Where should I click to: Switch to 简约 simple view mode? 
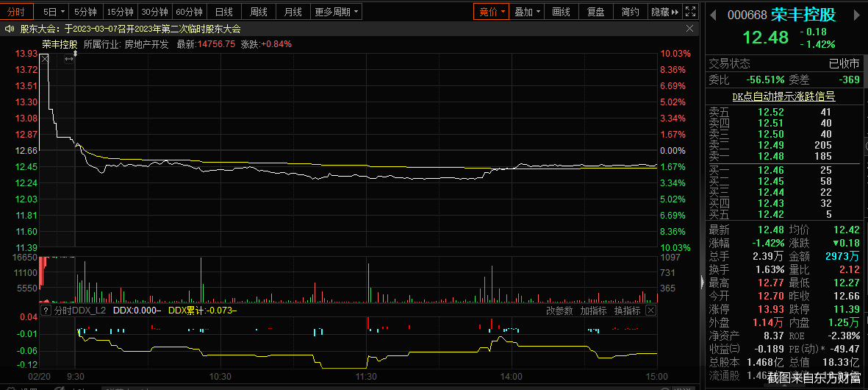click(x=630, y=12)
